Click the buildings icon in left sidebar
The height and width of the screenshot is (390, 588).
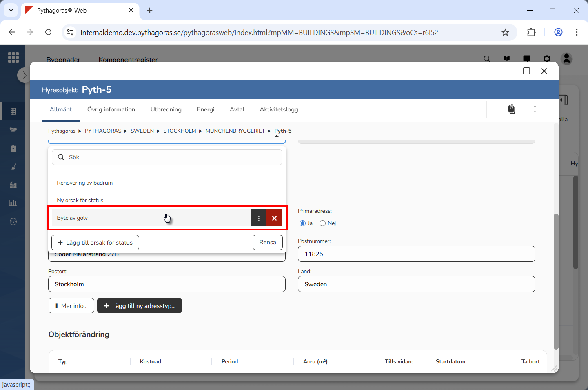pos(13,185)
